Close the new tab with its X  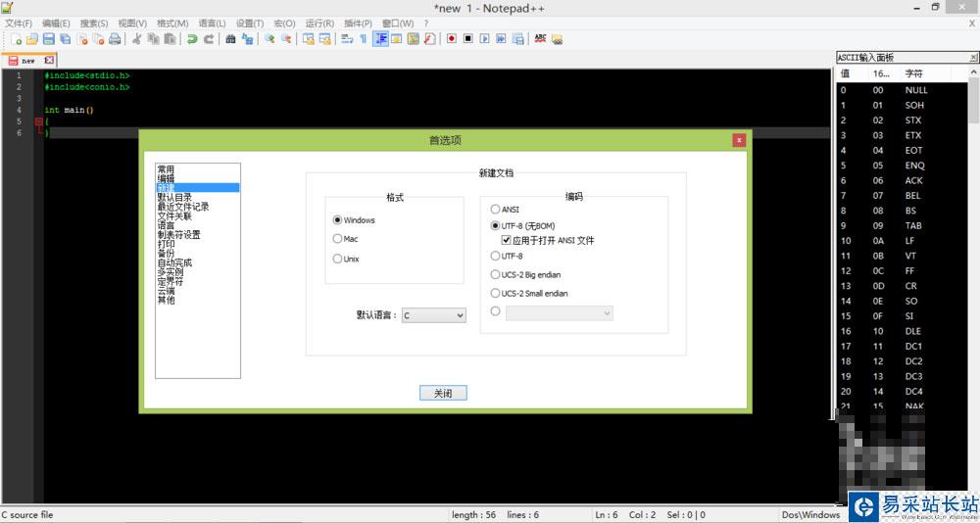(49, 61)
